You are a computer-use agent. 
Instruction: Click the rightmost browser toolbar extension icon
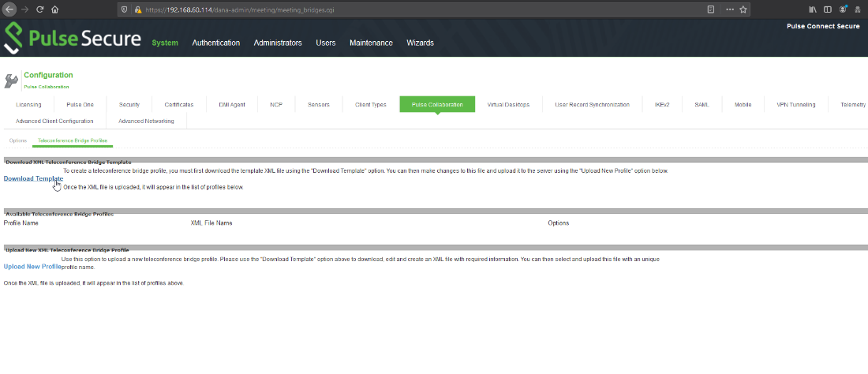point(858,9)
